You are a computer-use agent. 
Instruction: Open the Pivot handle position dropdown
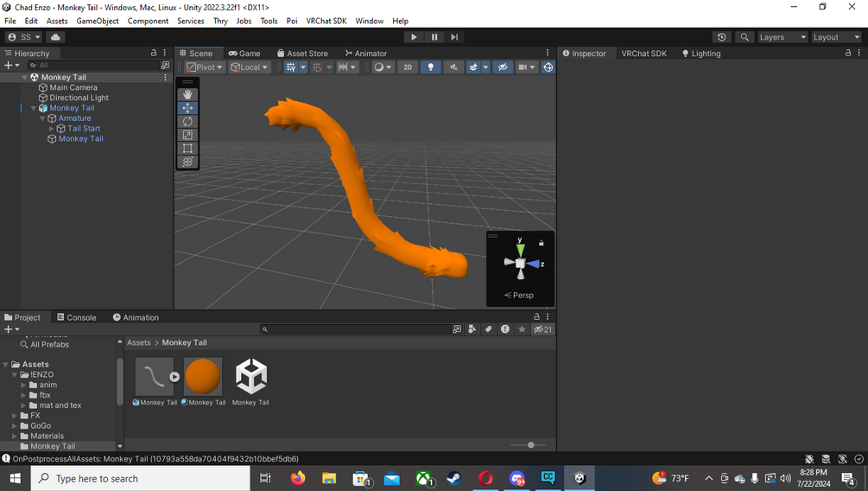click(205, 67)
